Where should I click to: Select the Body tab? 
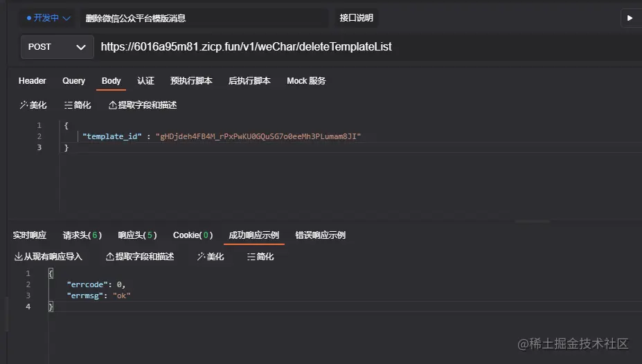pos(111,81)
